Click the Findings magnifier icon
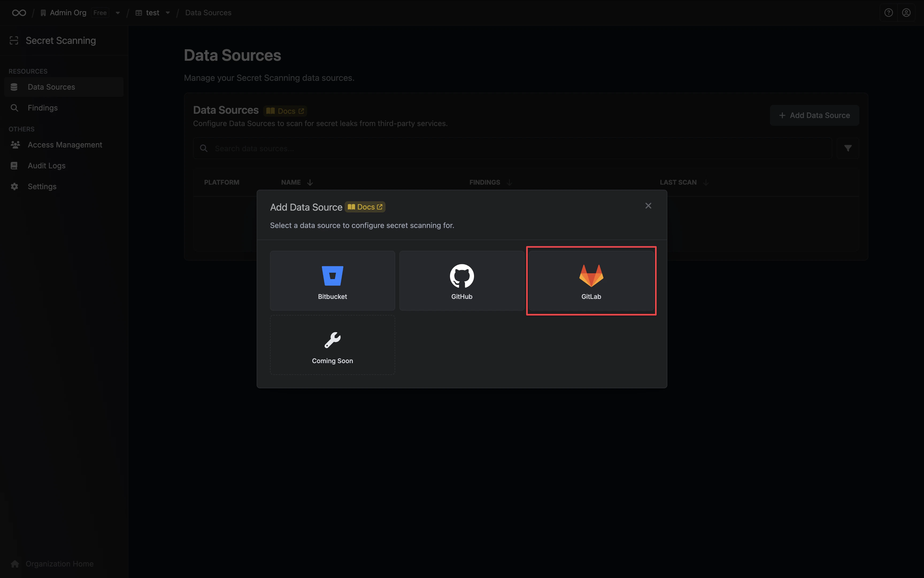This screenshot has width=924, height=578. [14, 108]
